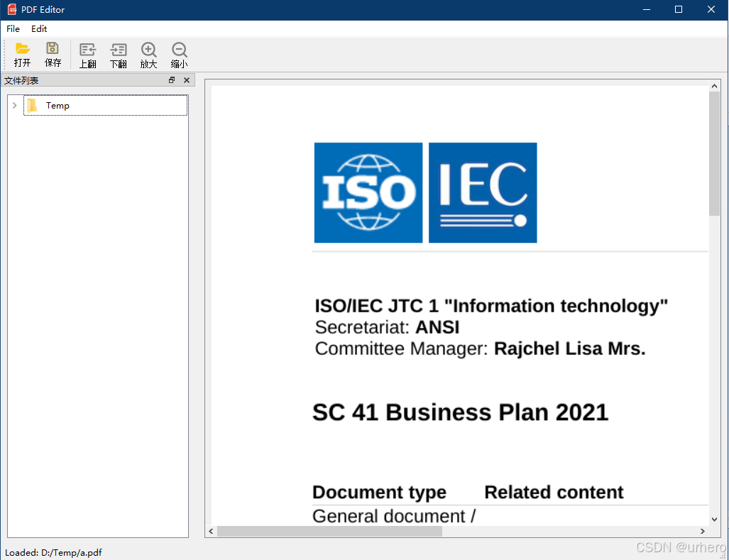729x560 pixels.
Task: Select the Temp folder in file tree
Action: pos(106,106)
